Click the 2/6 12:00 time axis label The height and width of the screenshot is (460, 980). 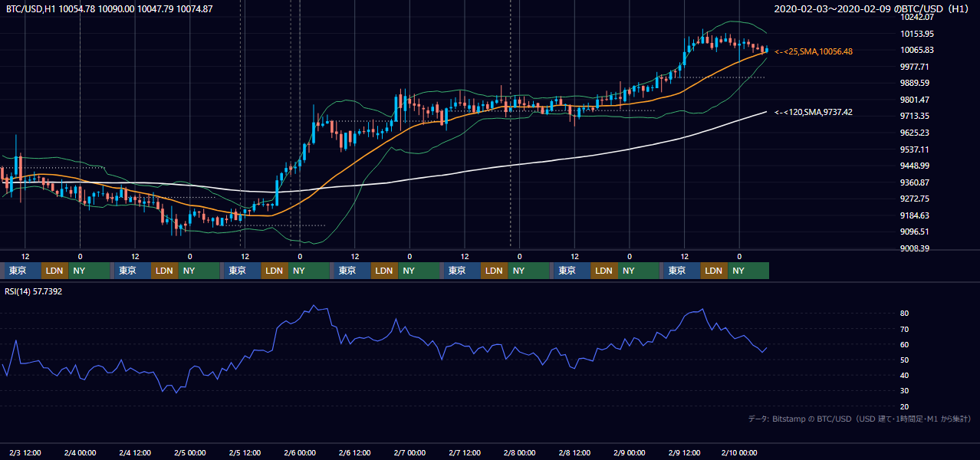pos(355,452)
